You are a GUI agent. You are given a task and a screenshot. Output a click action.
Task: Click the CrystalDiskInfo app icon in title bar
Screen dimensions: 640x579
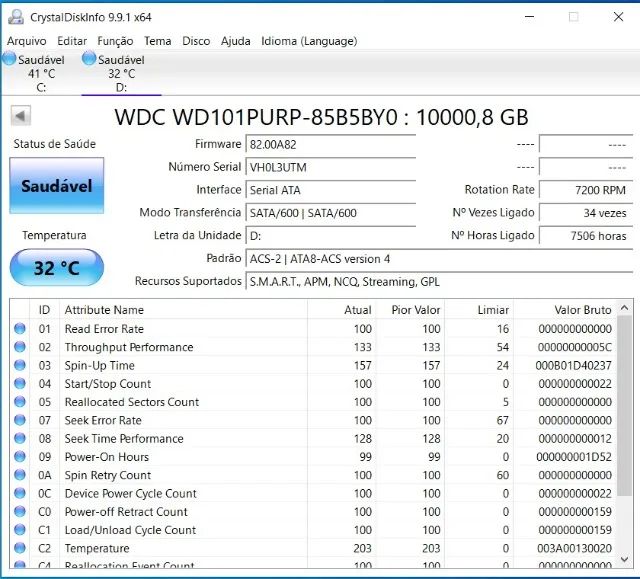coord(16,17)
